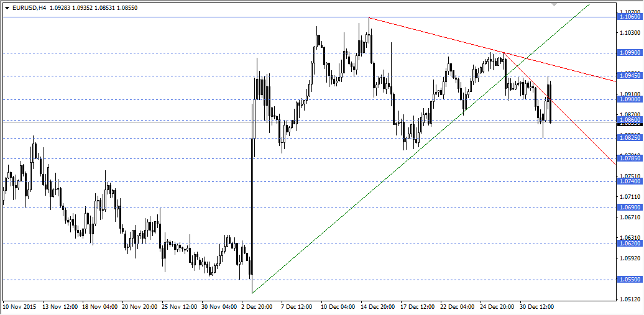644x315 pixels.
Task: Click the 14 Dec 20:00 time label
Action: point(377,307)
